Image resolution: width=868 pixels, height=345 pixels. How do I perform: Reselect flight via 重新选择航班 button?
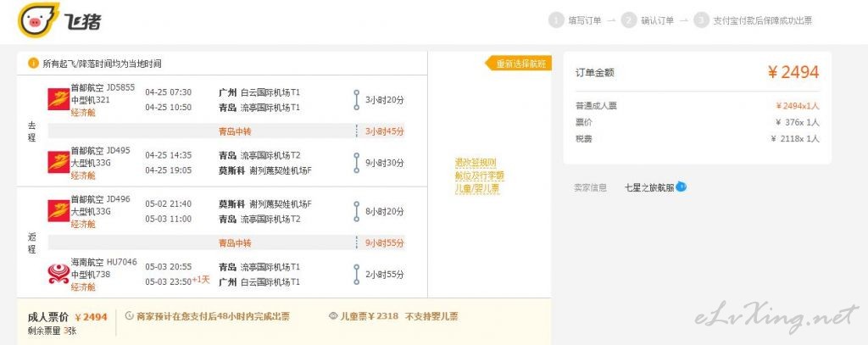(x=518, y=63)
